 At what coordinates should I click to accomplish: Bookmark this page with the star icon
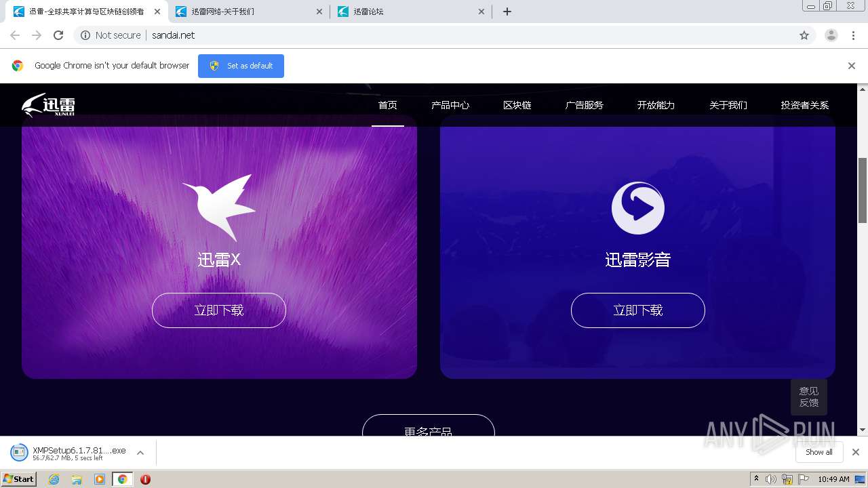pyautogui.click(x=804, y=35)
